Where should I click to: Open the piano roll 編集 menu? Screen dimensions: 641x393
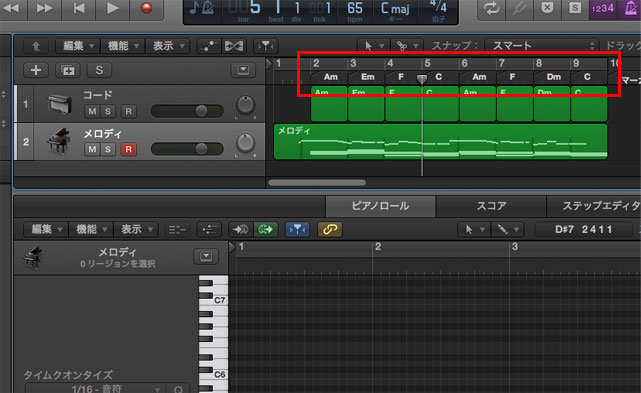(46, 229)
